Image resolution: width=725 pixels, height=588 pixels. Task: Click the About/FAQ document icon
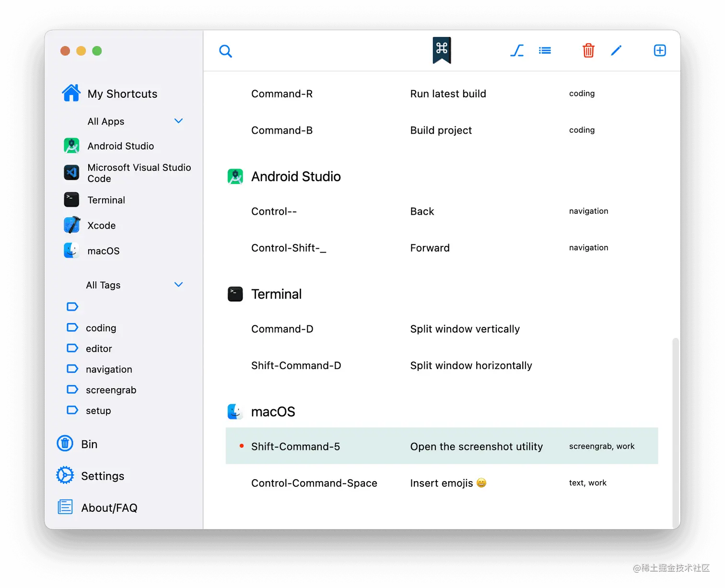(65, 507)
